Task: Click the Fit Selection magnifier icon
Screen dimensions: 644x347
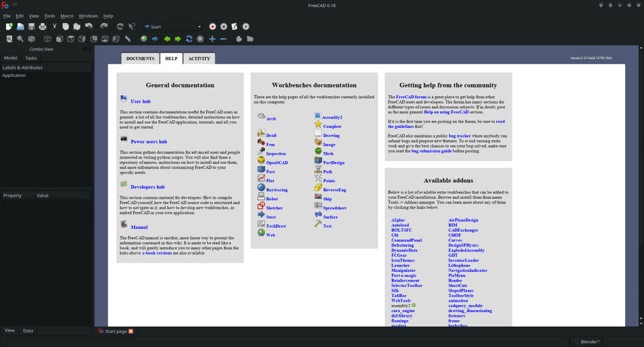Action: (x=20, y=39)
